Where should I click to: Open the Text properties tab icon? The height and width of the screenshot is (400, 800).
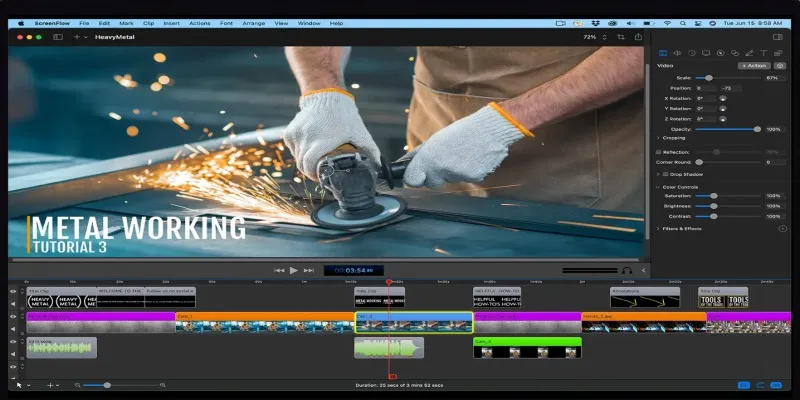tap(764, 53)
